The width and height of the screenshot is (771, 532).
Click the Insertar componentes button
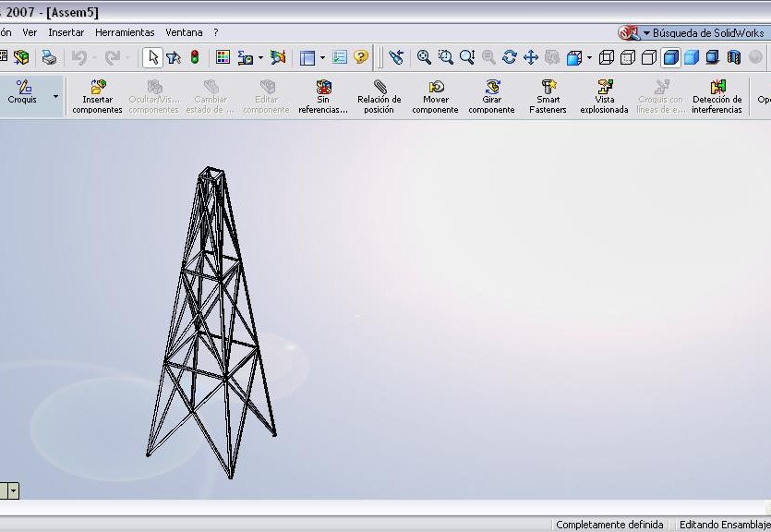(97, 96)
